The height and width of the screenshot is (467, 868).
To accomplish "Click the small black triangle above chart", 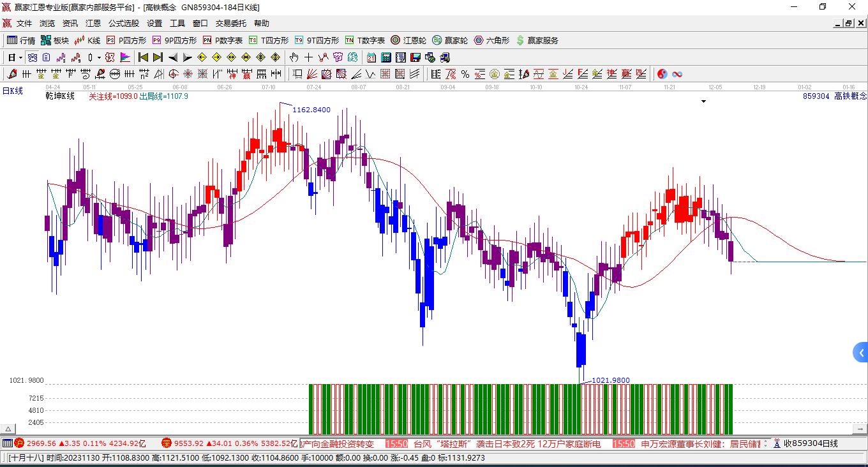I will (703, 101).
